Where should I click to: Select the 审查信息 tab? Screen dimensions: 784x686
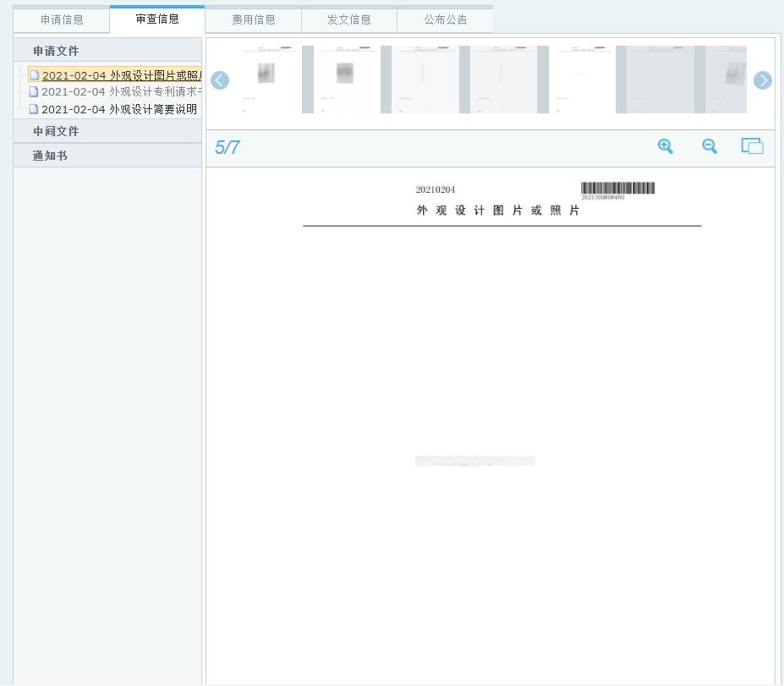point(157,19)
